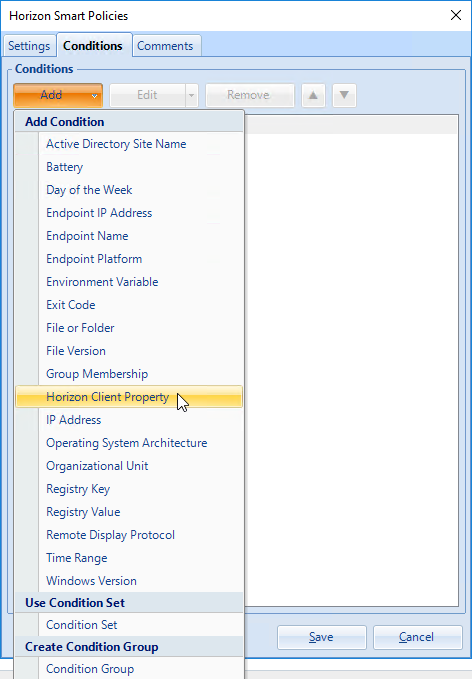Open the Add dropdown button
Image resolution: width=472 pixels, height=679 pixels.
point(58,95)
